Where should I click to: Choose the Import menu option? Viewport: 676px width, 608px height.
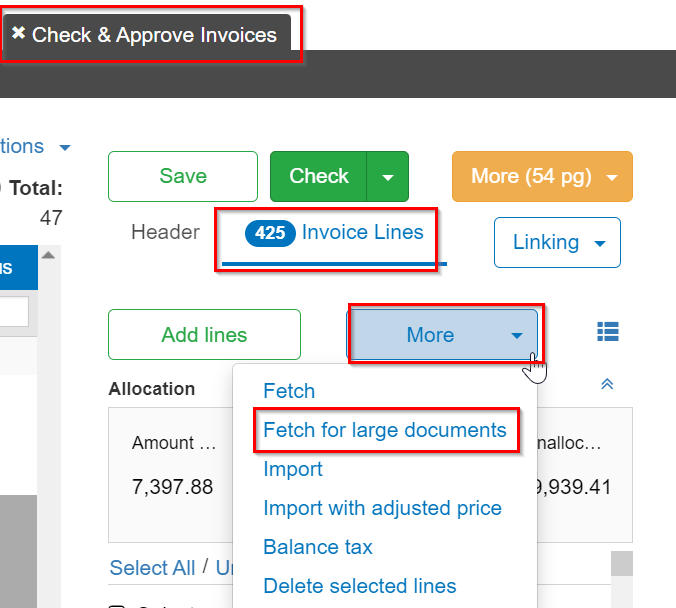293,469
